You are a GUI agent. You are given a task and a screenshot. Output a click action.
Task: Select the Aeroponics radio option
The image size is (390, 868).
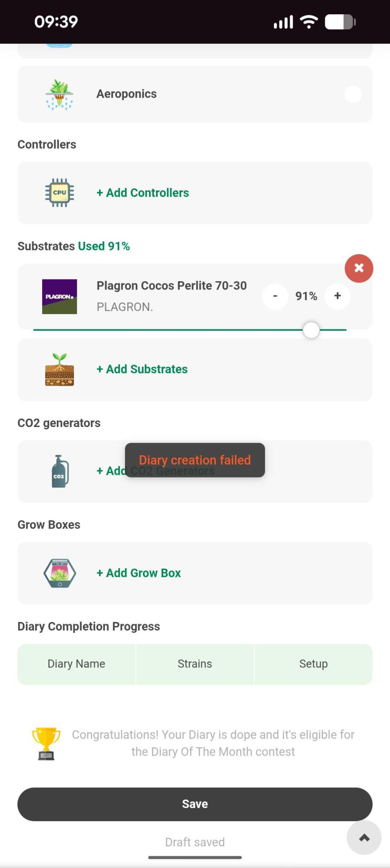coord(353,94)
